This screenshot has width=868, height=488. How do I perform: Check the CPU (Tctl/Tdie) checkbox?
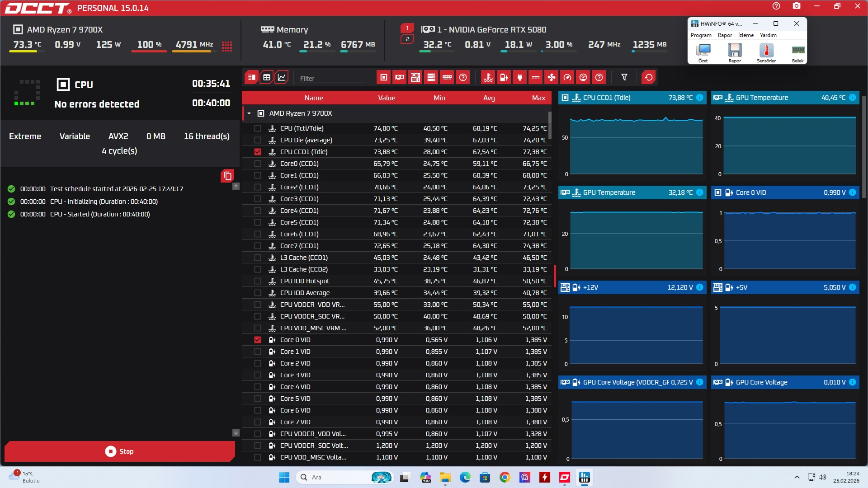(x=258, y=128)
